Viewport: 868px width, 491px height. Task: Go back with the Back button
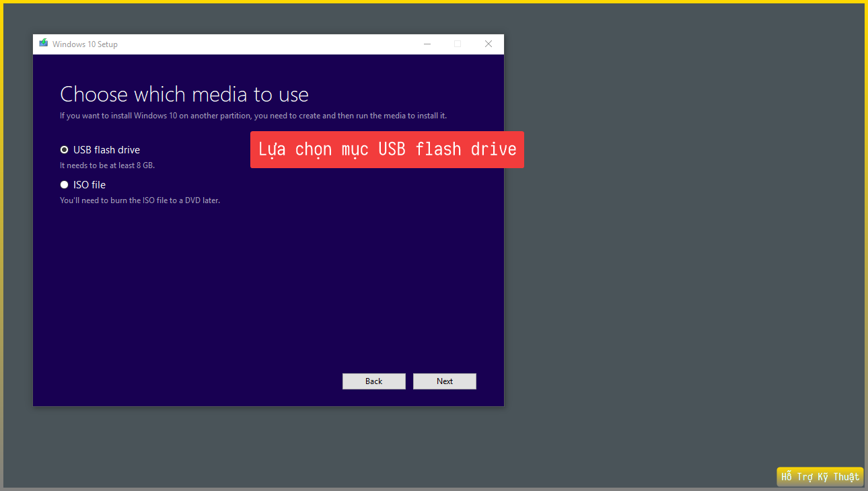(374, 381)
